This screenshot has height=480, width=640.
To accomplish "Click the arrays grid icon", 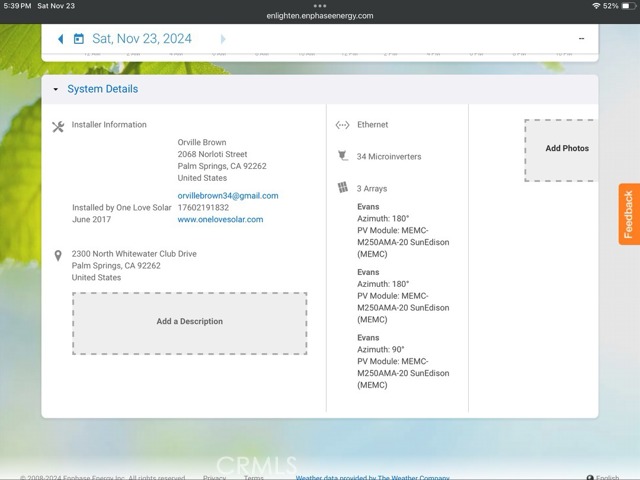I will click(x=343, y=188).
